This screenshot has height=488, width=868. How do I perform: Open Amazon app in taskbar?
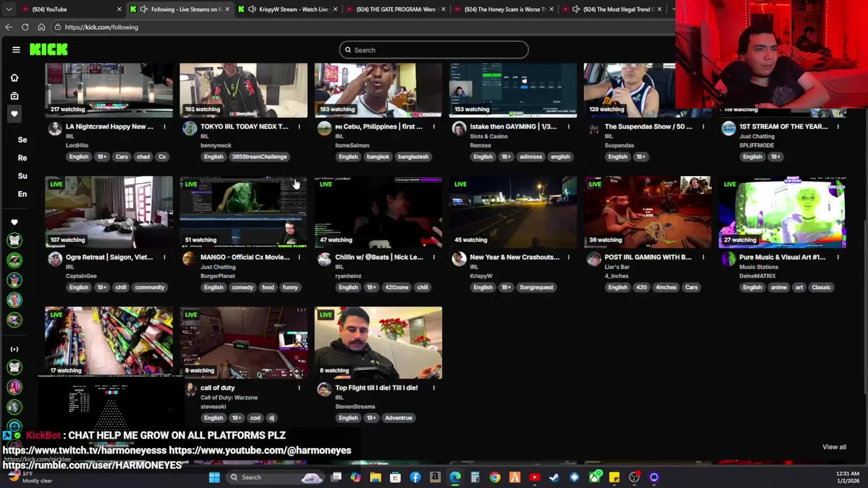click(435, 477)
